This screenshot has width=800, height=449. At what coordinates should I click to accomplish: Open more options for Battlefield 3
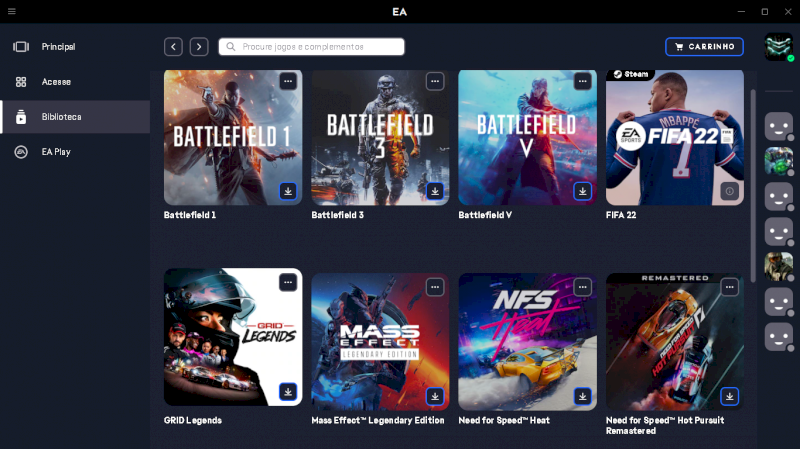tap(435, 81)
